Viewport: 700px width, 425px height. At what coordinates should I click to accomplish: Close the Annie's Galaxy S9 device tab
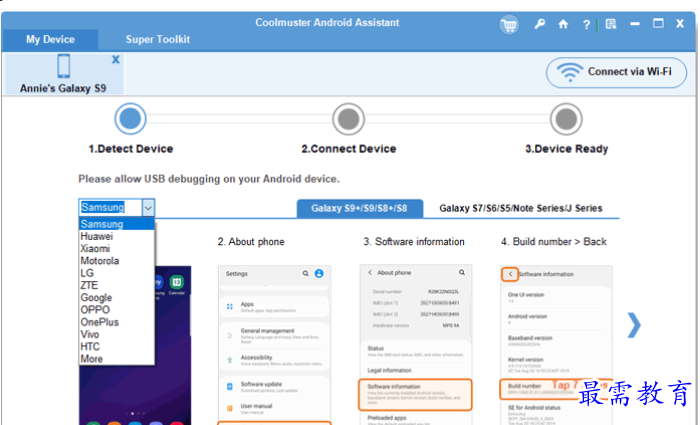click(x=116, y=59)
